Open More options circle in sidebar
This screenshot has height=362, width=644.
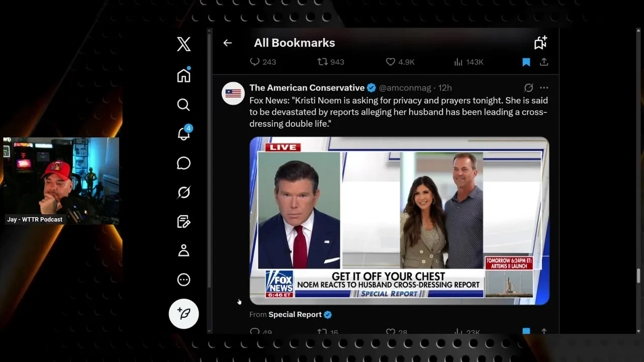coord(184,280)
